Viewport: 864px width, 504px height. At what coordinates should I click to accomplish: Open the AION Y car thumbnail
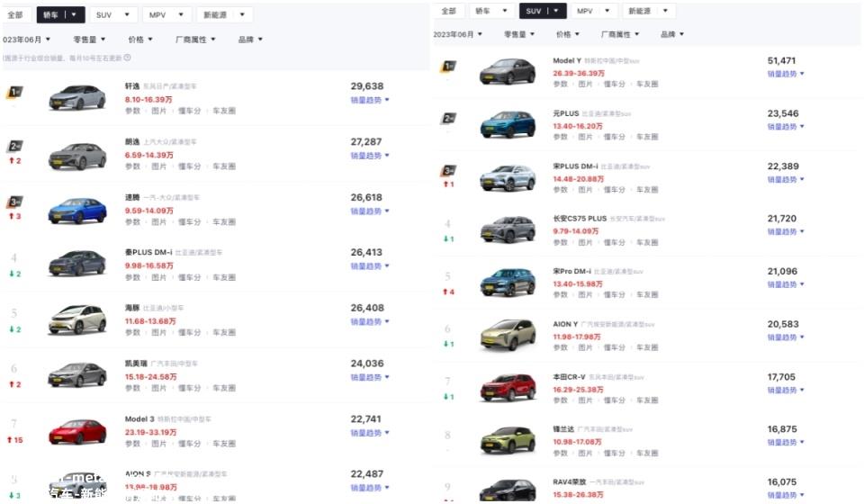point(508,334)
